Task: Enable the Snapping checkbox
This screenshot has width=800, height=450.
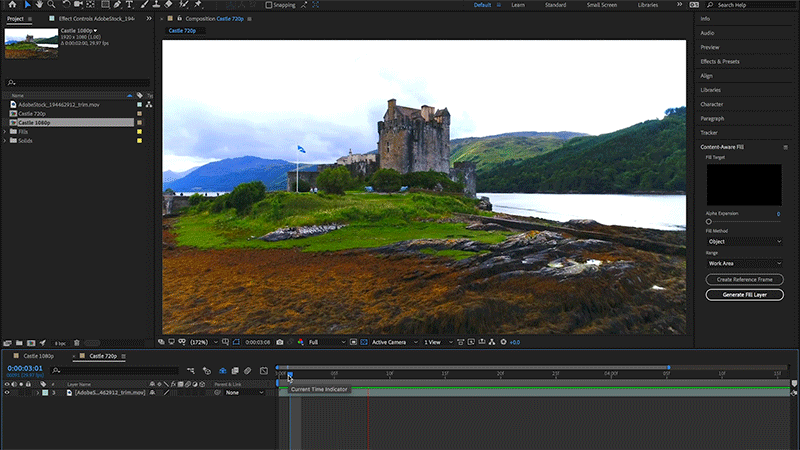Action: tap(270, 5)
